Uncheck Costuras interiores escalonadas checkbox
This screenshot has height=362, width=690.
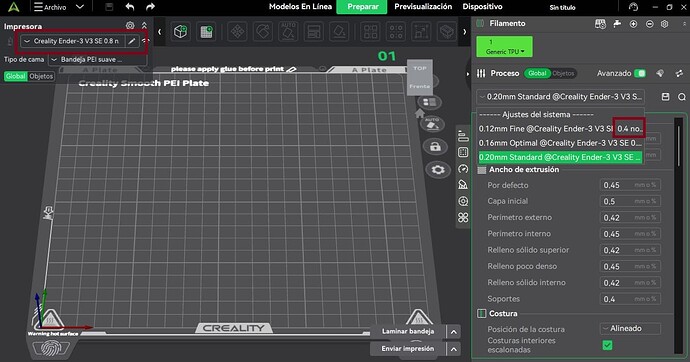pyautogui.click(x=607, y=345)
